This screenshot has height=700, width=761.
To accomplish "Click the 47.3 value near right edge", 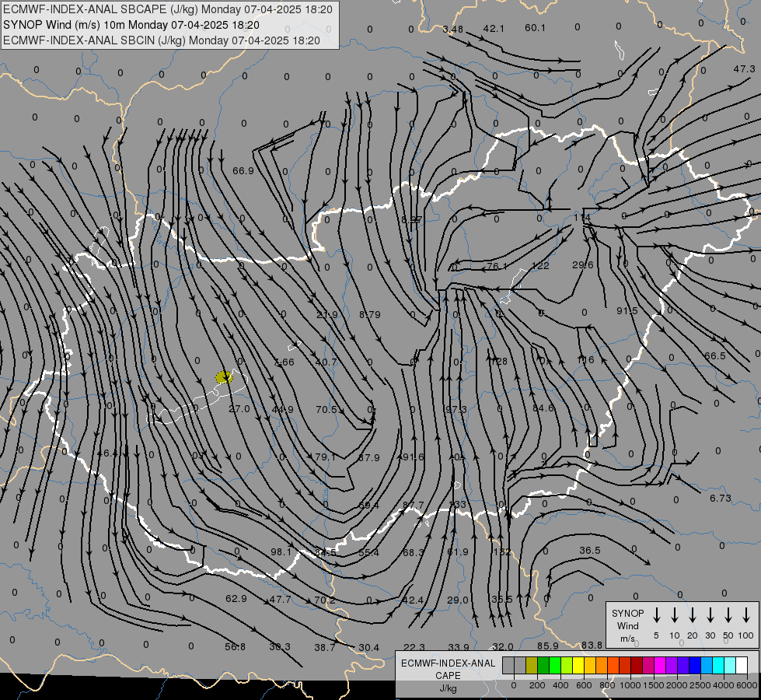I will (x=744, y=69).
